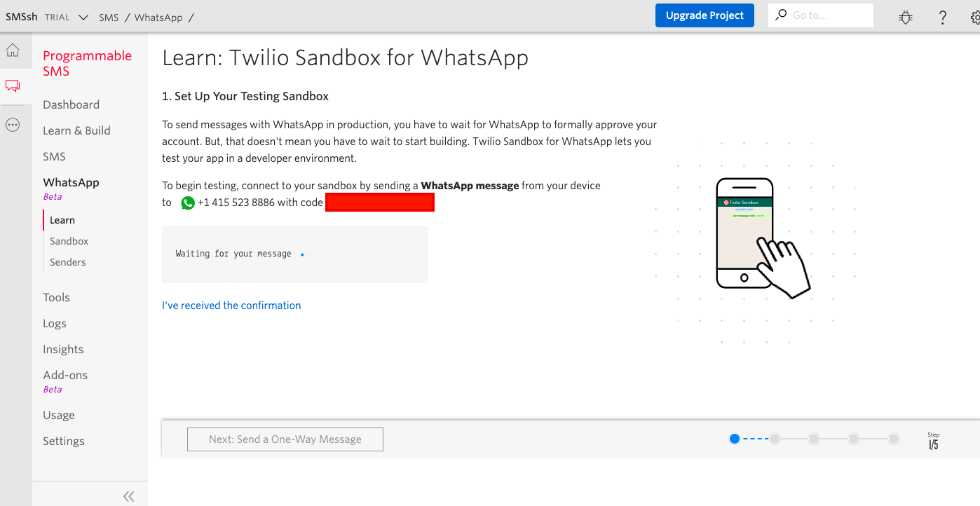Click the Upgrade Project button
Viewport: 980px width, 506px height.
point(705,15)
